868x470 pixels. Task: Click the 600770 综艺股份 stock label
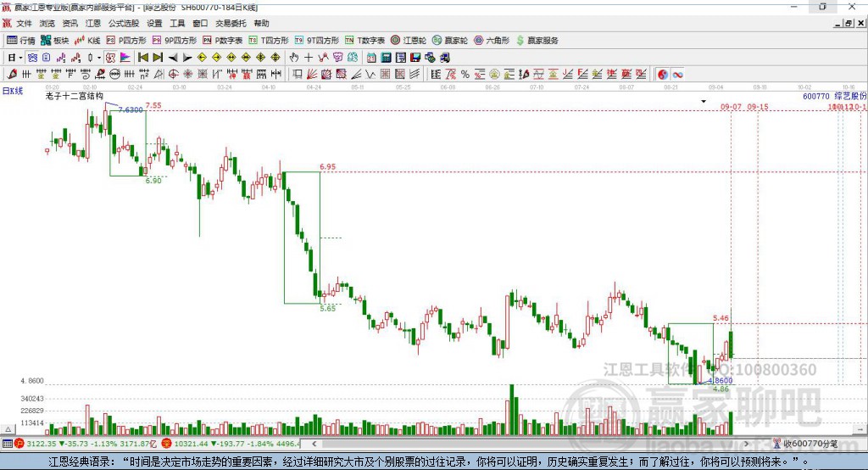pyautogui.click(x=835, y=96)
